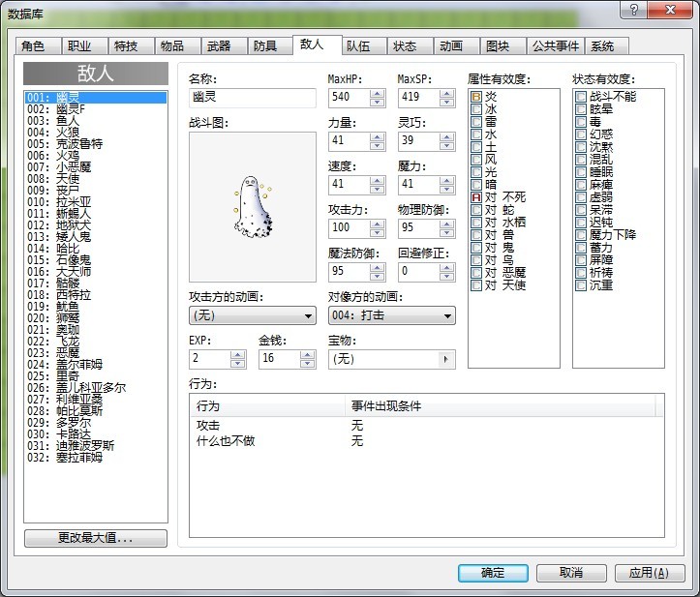Toggle the 对 不死 efficiency box
Image resolution: width=700 pixels, height=597 pixels.
tap(476, 196)
